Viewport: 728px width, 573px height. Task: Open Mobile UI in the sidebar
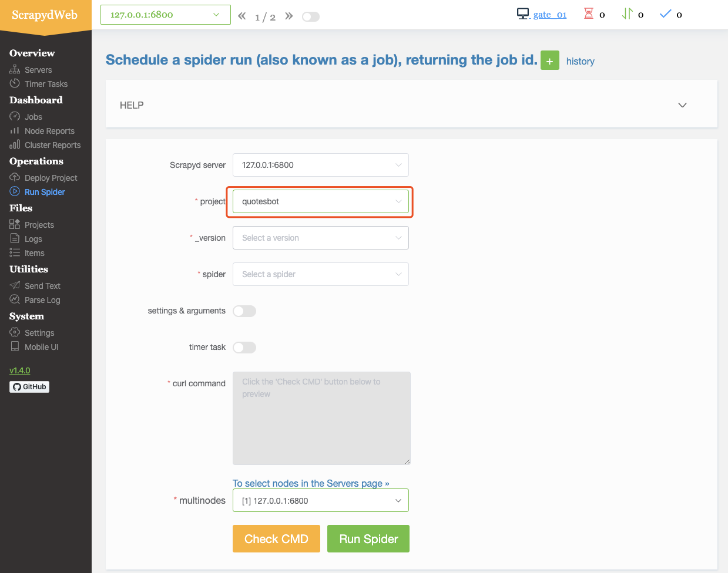click(42, 347)
